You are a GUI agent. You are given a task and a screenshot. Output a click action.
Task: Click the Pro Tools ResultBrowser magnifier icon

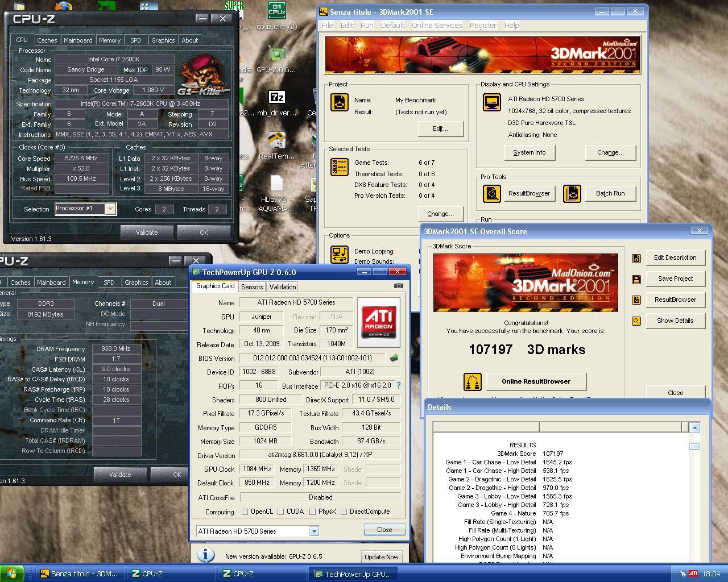pos(492,194)
